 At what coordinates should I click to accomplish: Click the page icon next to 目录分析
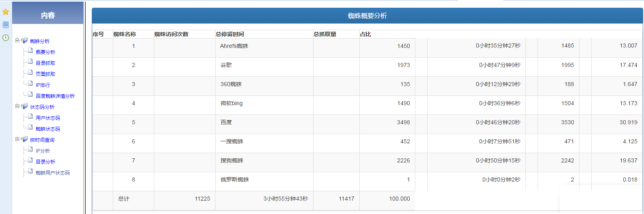pyautogui.click(x=30, y=160)
